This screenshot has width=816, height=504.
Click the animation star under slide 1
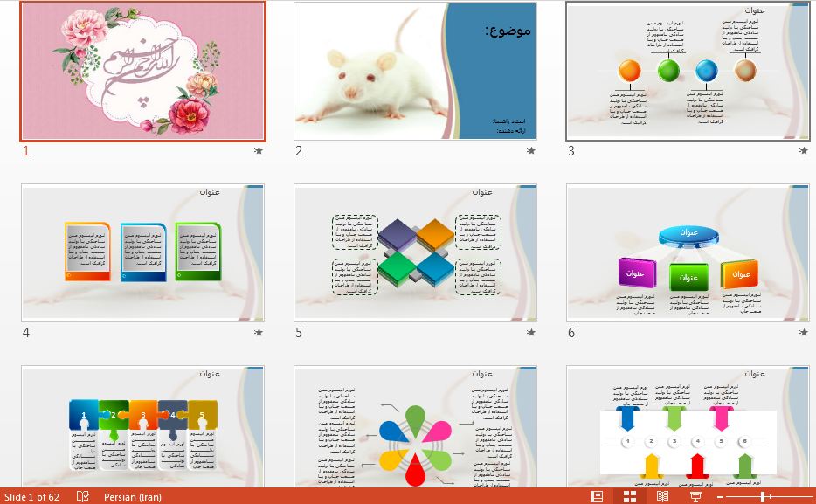(258, 151)
